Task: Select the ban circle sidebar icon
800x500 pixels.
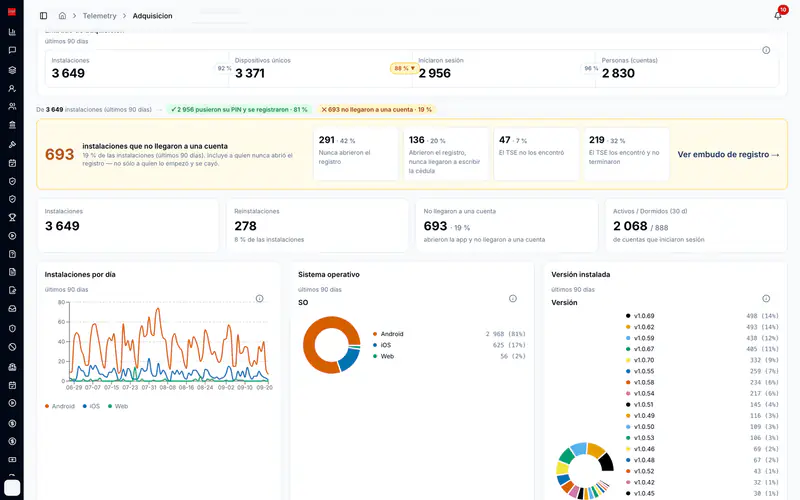Action: 12,347
